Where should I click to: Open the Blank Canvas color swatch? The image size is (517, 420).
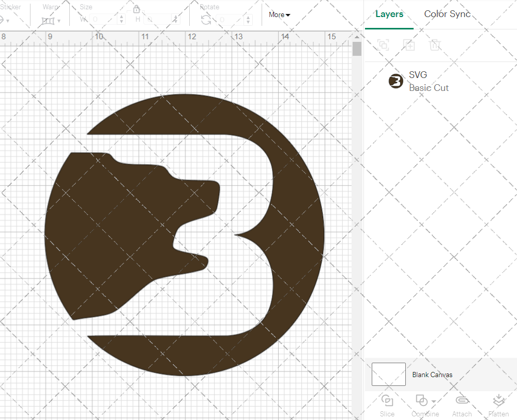pyautogui.click(x=388, y=375)
